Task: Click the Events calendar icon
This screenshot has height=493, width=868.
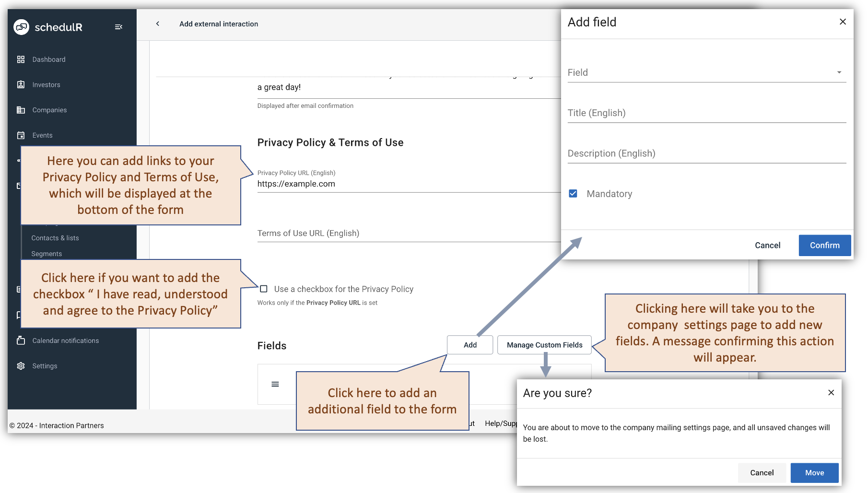Action: pyautogui.click(x=21, y=135)
